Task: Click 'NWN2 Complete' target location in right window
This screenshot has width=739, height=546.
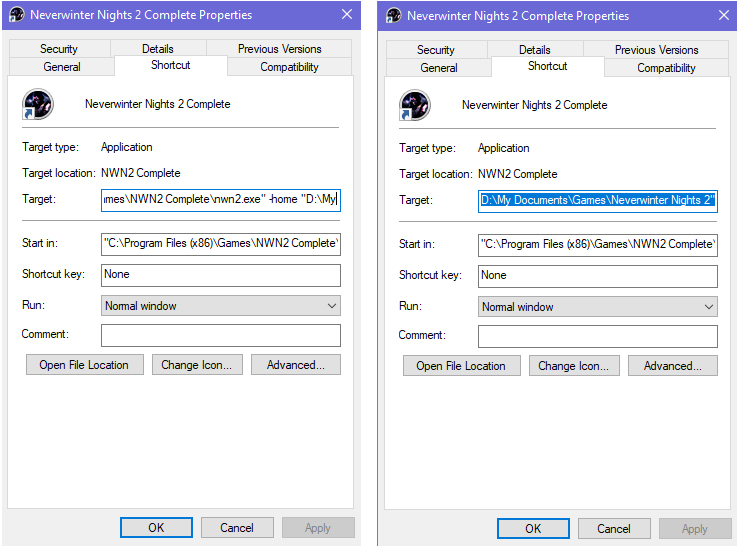Action: click(517, 174)
